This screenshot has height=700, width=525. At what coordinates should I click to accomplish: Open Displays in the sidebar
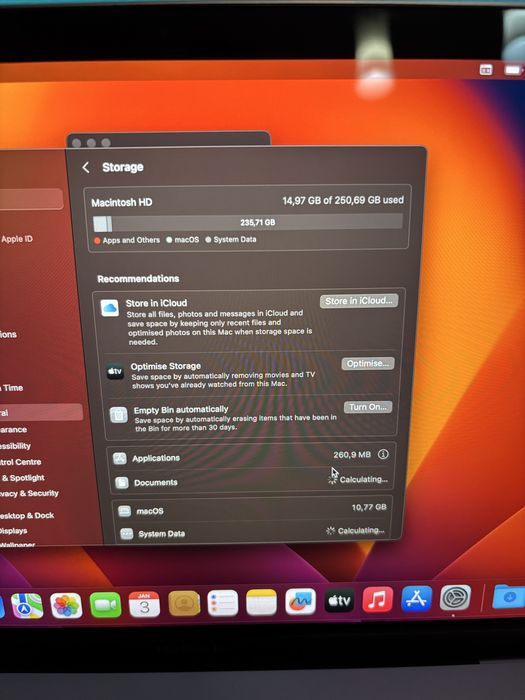[x=13, y=531]
